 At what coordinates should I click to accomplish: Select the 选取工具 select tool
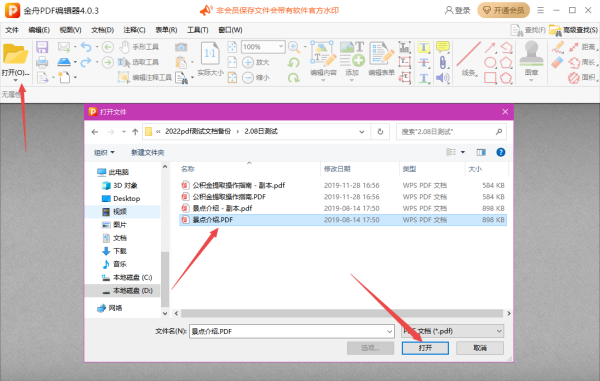(138, 62)
